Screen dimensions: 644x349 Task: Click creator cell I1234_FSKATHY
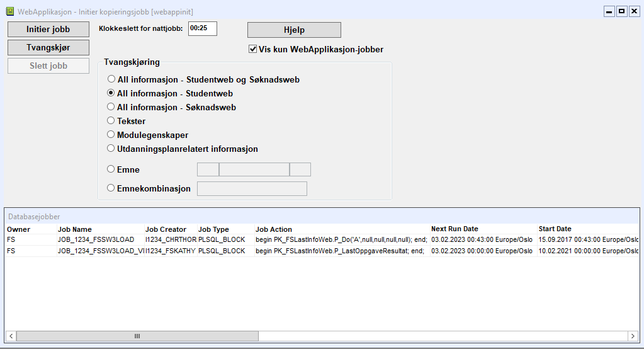point(171,251)
